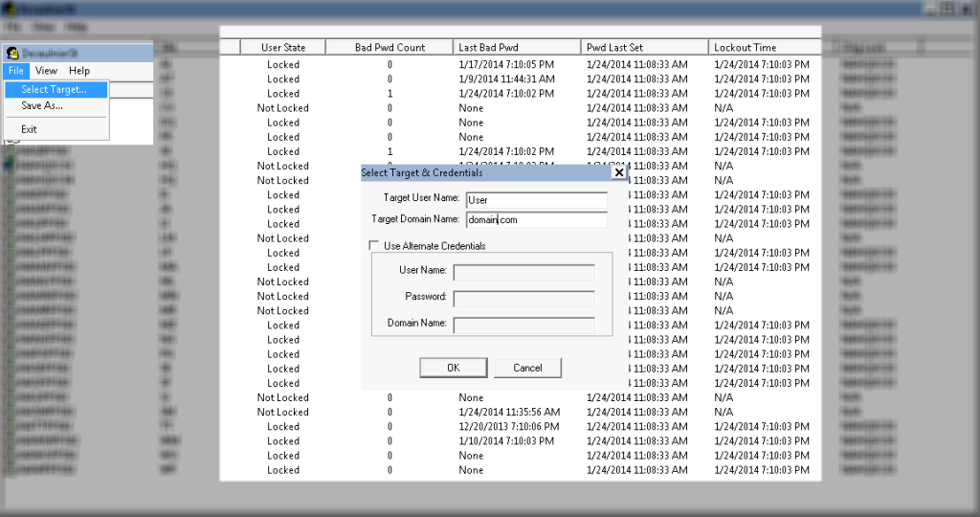Close the Select Target & Credentials dialog
The image size is (980, 517).
619,172
